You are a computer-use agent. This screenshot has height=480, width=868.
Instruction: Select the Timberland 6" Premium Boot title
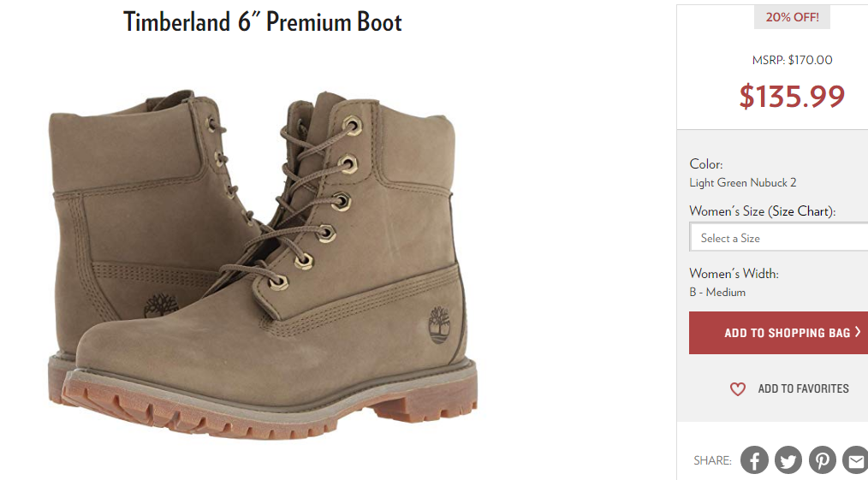[x=263, y=22]
